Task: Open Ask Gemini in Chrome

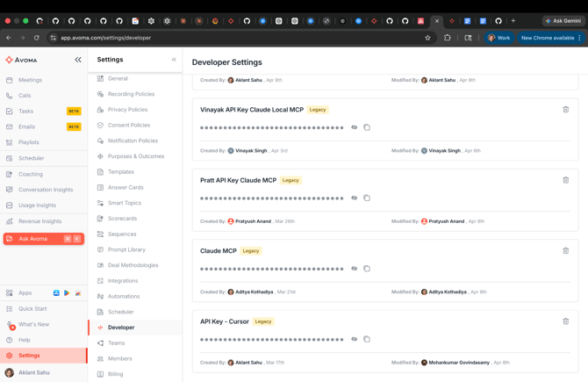Action: point(563,21)
